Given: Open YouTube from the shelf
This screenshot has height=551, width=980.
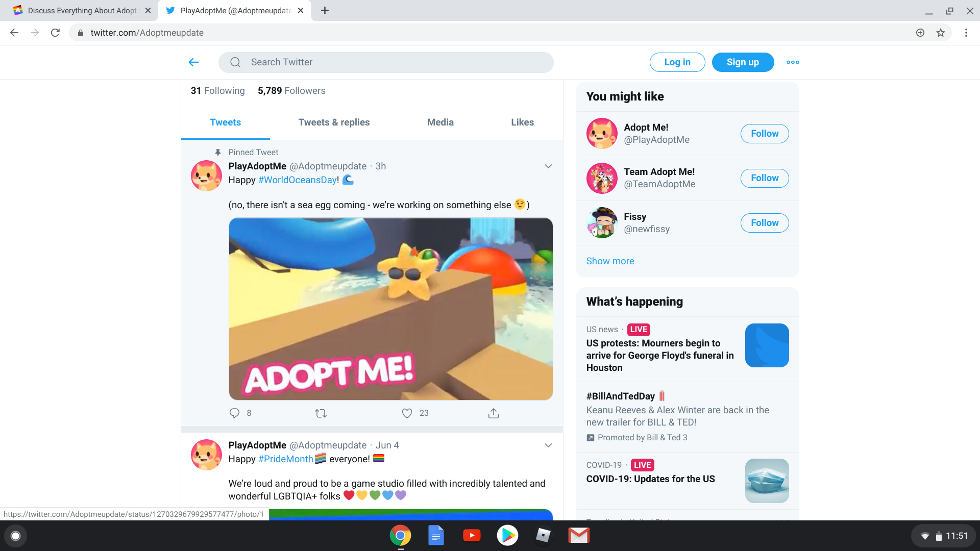Looking at the screenshot, I should click(472, 535).
